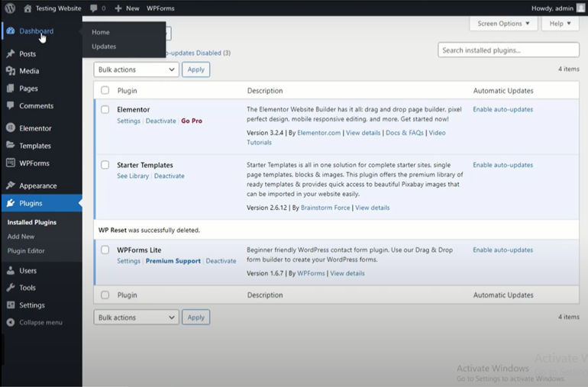
Task: Click the WPForms icon in sidebar
Action: coord(11,163)
